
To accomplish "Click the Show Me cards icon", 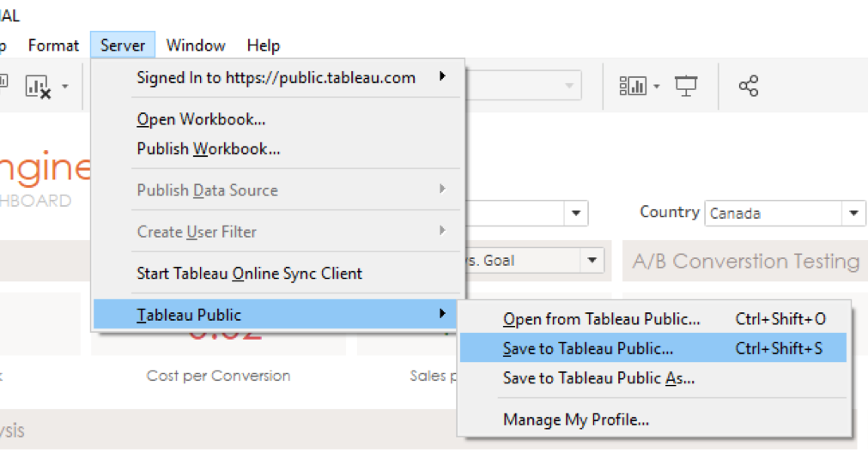I will (x=632, y=86).
